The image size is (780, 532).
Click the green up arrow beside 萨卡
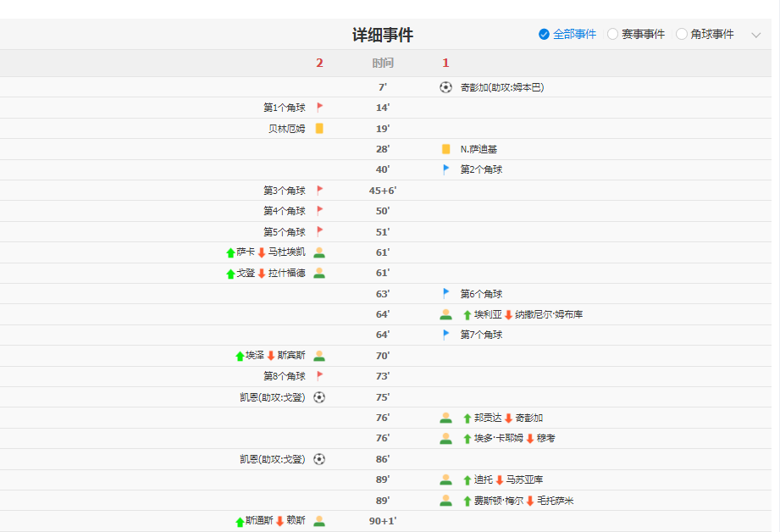pos(230,252)
